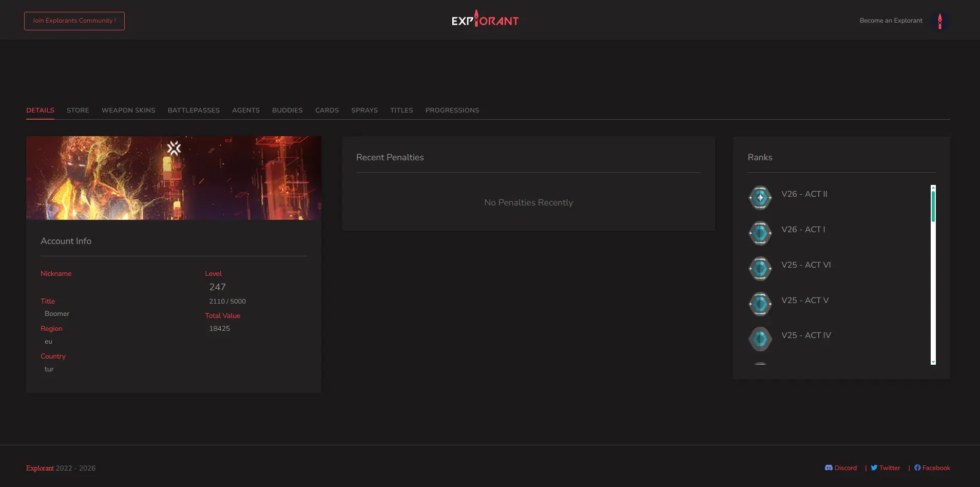Go to the Battlepasses tab
The height and width of the screenshot is (487, 980).
tap(194, 110)
